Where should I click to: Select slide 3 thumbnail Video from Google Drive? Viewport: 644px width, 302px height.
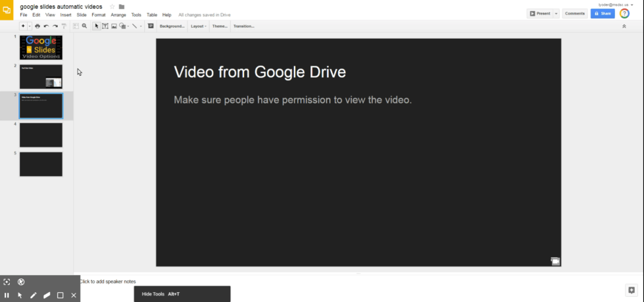click(x=41, y=106)
